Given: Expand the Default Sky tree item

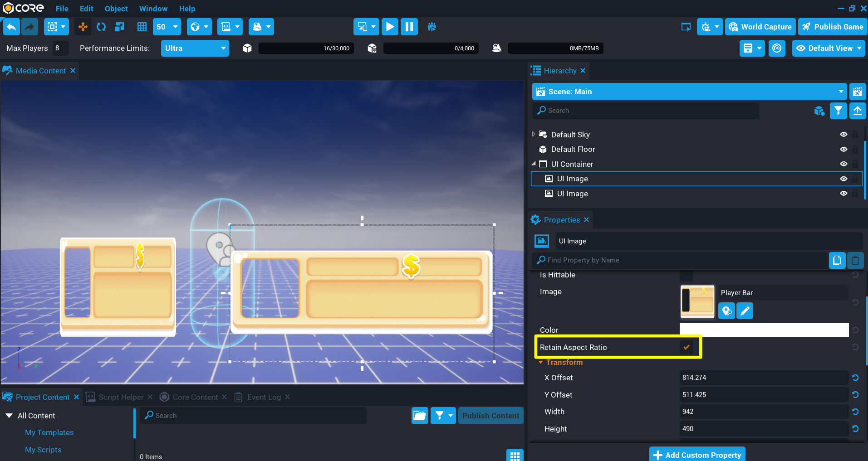Looking at the screenshot, I should click(x=534, y=134).
